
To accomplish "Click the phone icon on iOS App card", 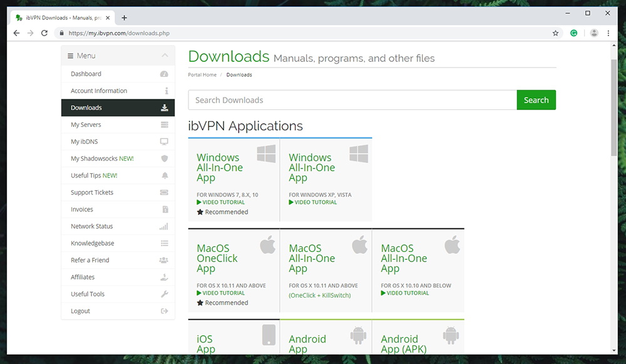I will tap(269, 335).
